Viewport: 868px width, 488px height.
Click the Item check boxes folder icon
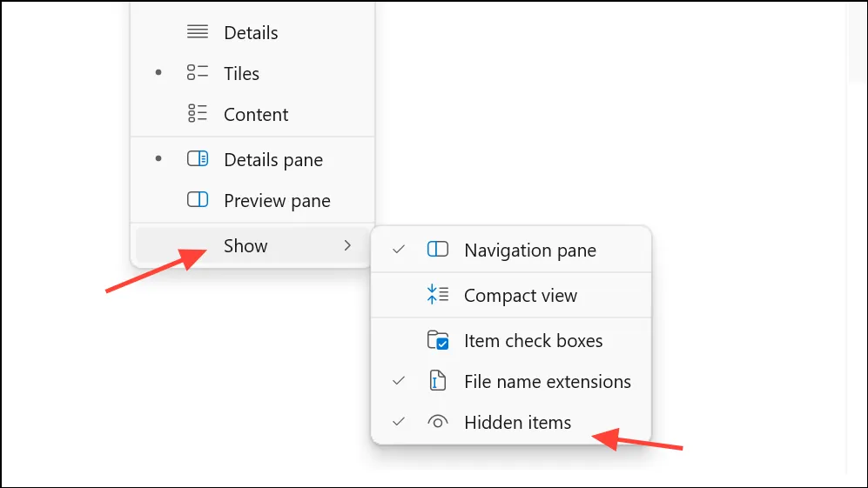click(438, 340)
